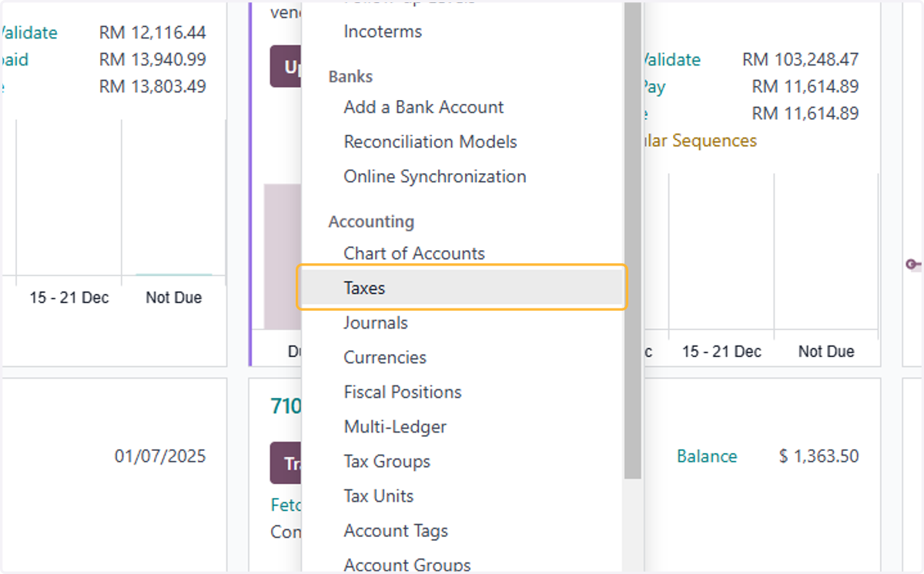Click the Accounting section header
Viewport: 924px width, 574px height.
point(371,222)
